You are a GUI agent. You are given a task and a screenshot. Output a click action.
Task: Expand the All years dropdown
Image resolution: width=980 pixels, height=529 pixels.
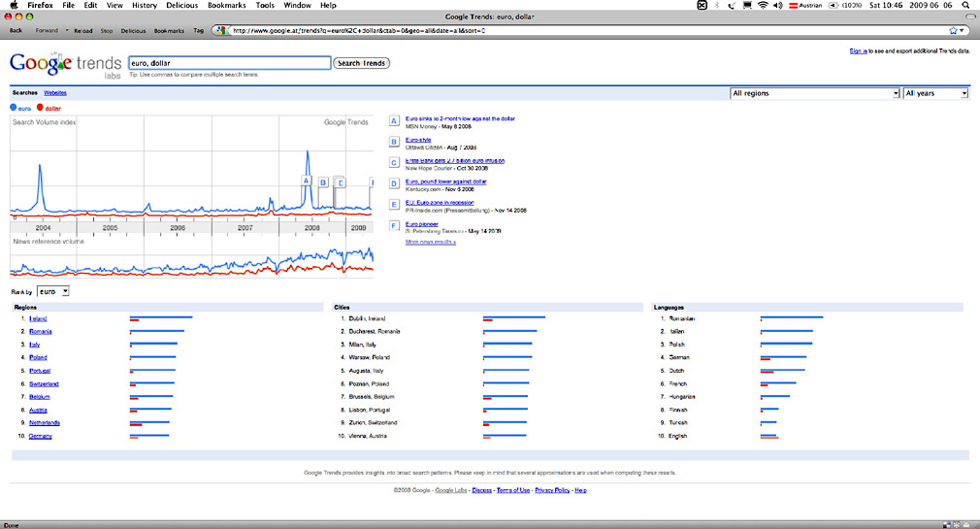click(935, 93)
